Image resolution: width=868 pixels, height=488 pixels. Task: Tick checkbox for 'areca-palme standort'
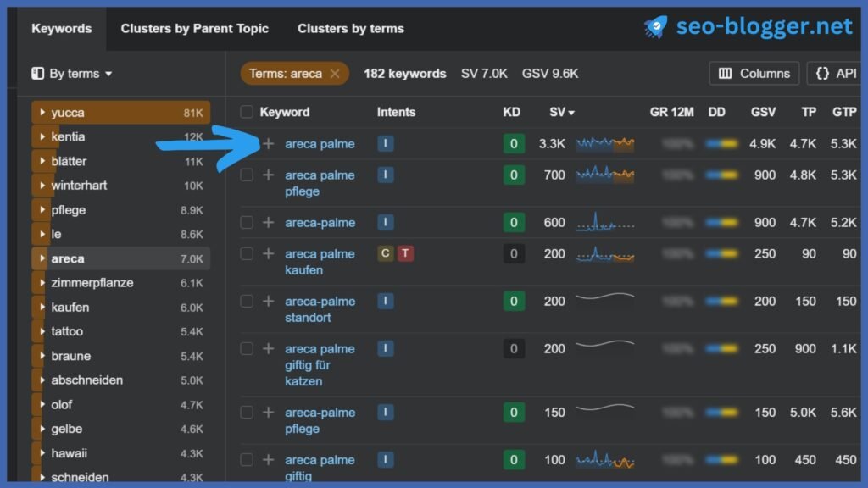coord(247,301)
